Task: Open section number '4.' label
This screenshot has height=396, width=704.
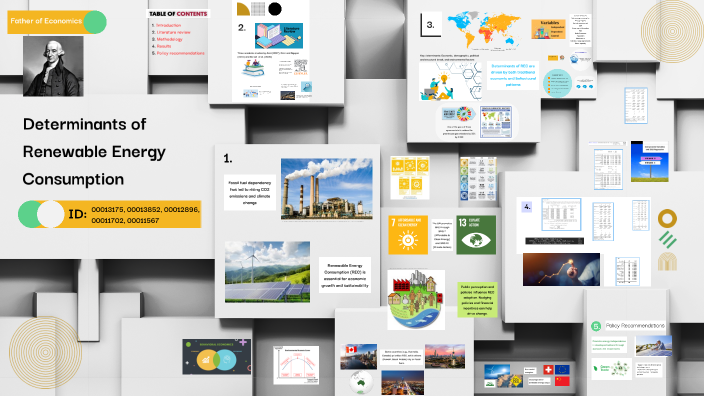Action: click(527, 207)
